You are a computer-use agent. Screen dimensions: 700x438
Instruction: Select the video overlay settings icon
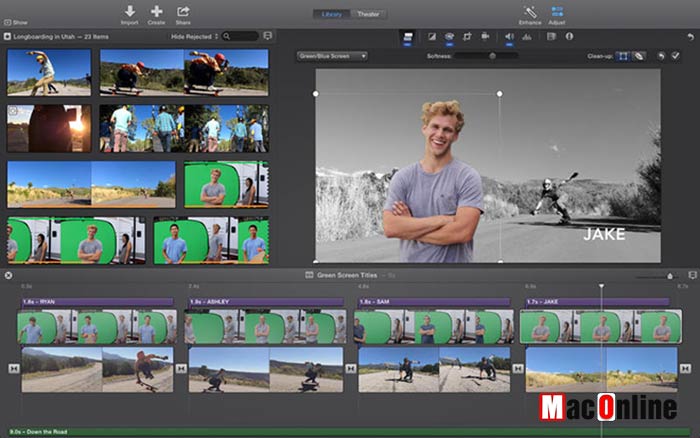[x=408, y=37]
